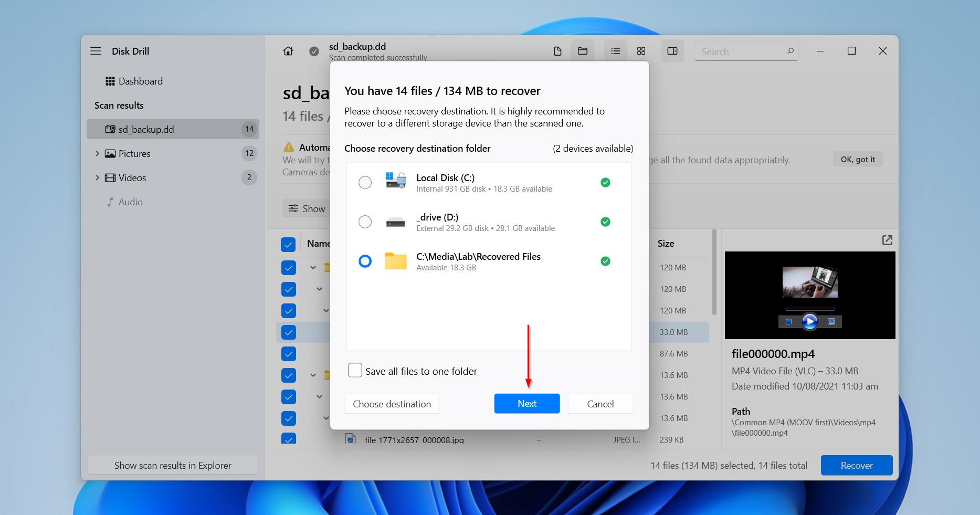Enable Save all files to one folder
This screenshot has width=980, height=515.
click(x=355, y=370)
